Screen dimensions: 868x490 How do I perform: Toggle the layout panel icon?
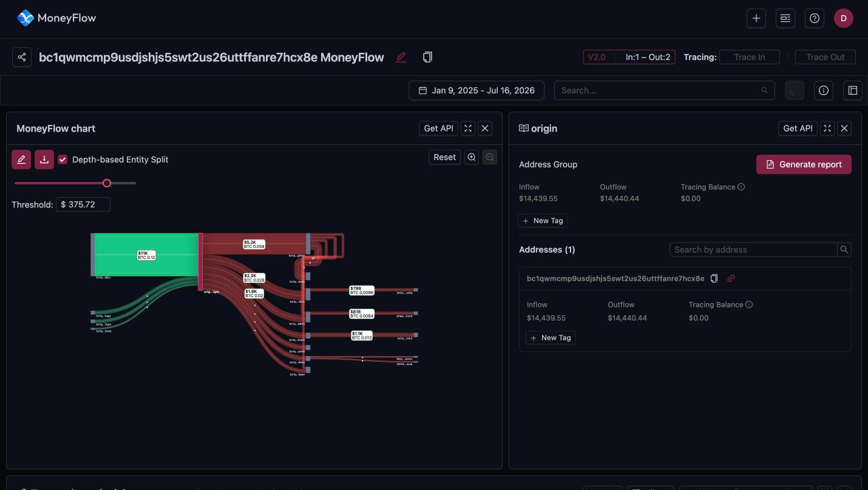(853, 90)
